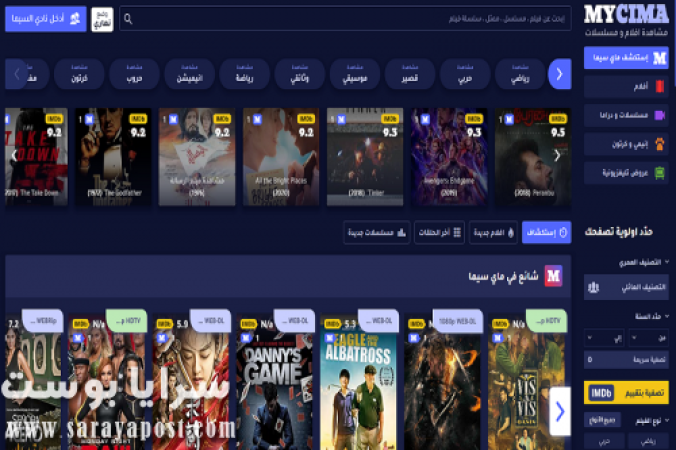Click the orange paw icon beside إنمي و كرتون
This screenshot has width=676, height=450.
coord(660,144)
